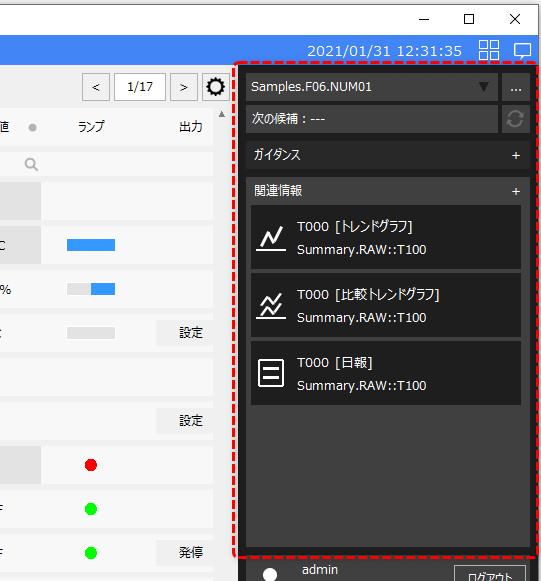The width and height of the screenshot is (541, 581).
Task: Open the tile layout grid icon
Action: [489, 50]
